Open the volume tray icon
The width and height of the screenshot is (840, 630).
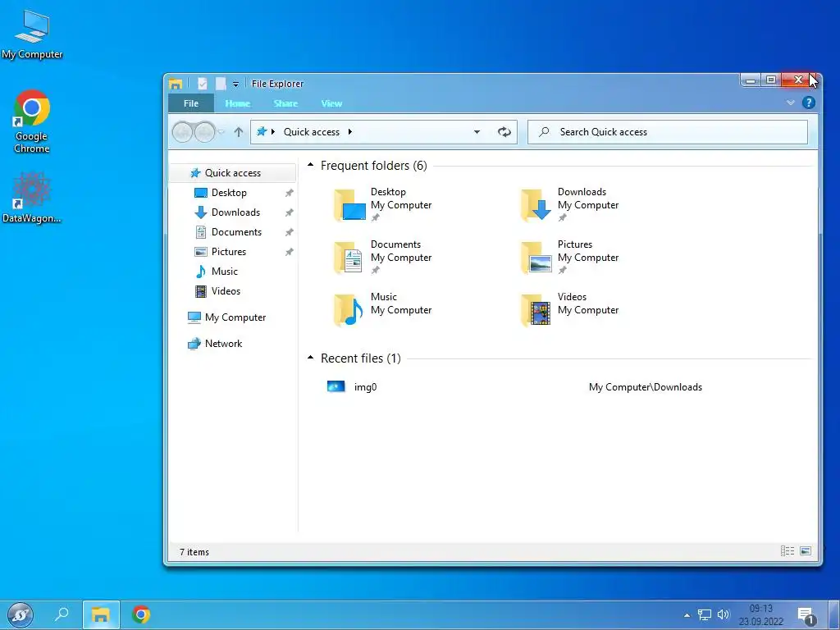tap(724, 614)
